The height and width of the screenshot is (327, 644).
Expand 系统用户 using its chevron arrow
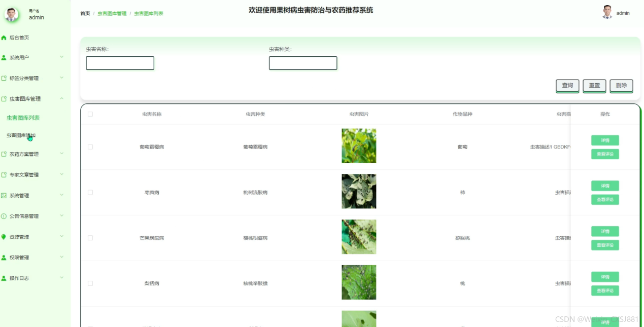coord(62,57)
